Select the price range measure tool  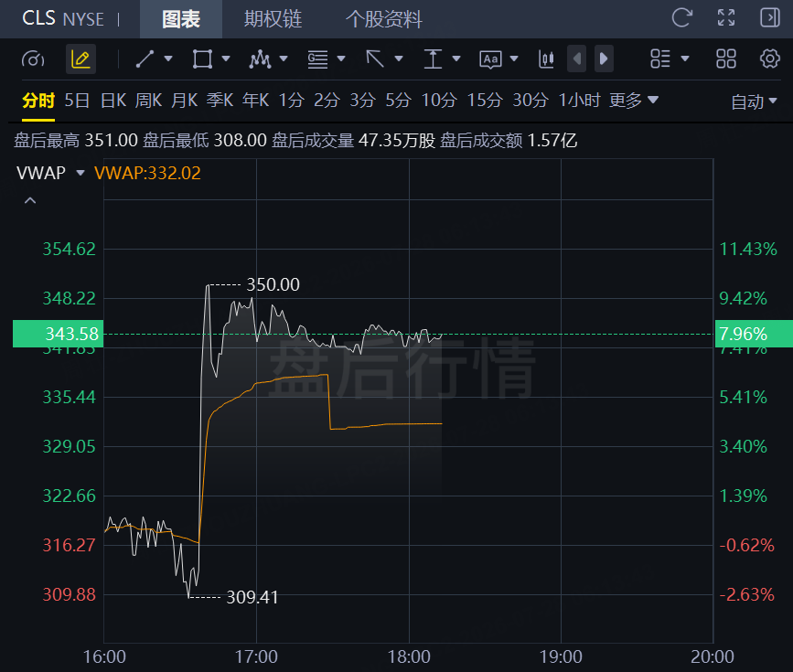[433, 59]
